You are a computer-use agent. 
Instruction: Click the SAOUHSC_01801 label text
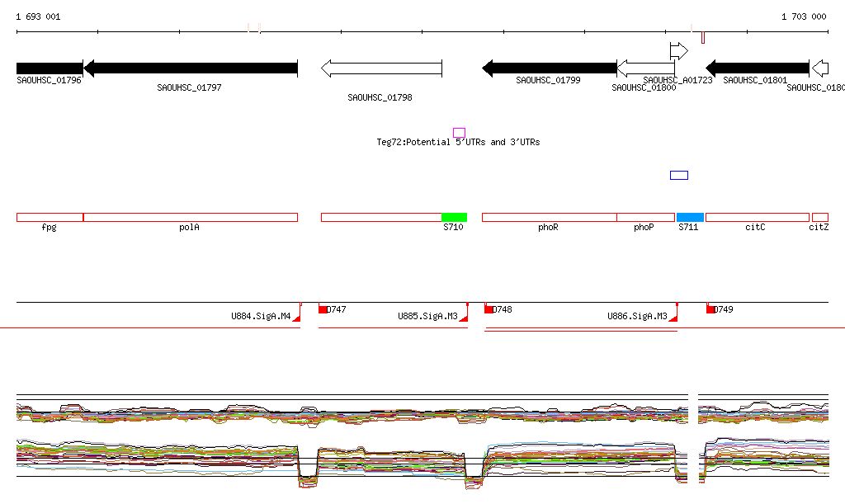[755, 80]
